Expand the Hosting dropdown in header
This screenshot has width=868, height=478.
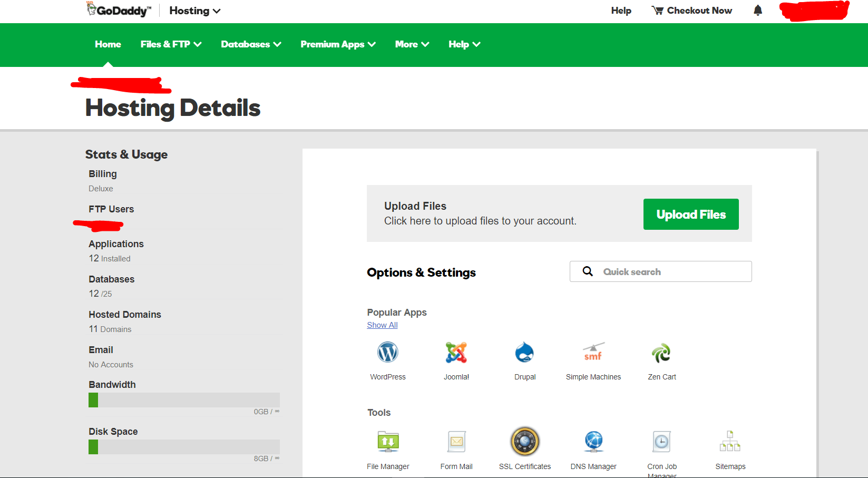[x=194, y=11]
